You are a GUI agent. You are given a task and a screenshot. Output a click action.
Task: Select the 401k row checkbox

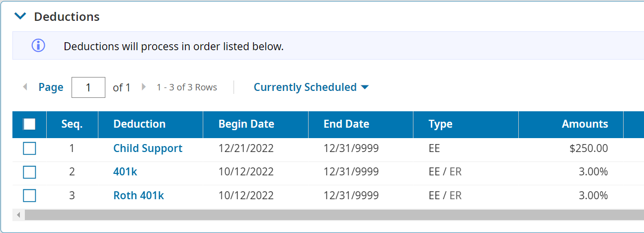29,172
